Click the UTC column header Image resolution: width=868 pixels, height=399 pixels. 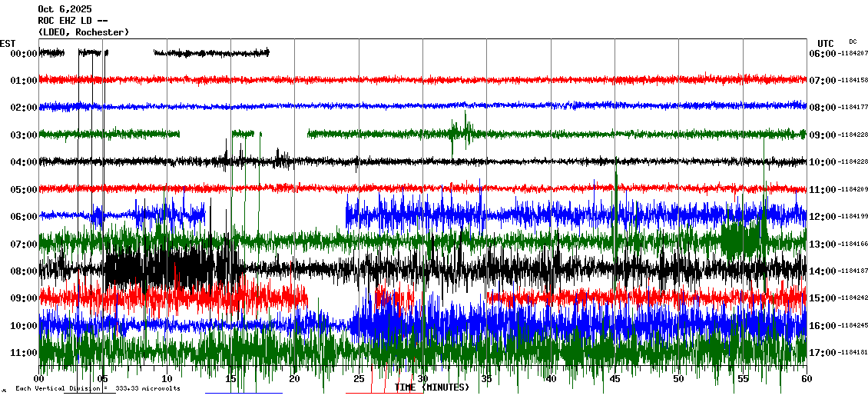point(825,43)
